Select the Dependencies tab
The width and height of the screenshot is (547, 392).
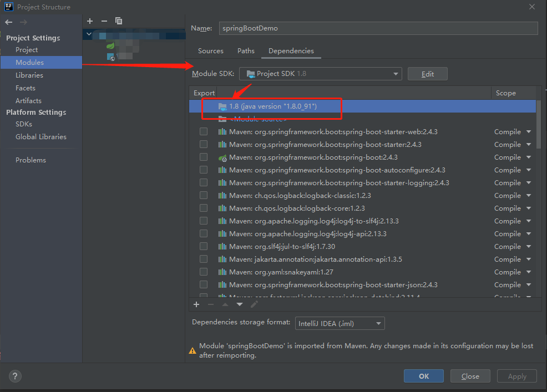click(x=291, y=51)
